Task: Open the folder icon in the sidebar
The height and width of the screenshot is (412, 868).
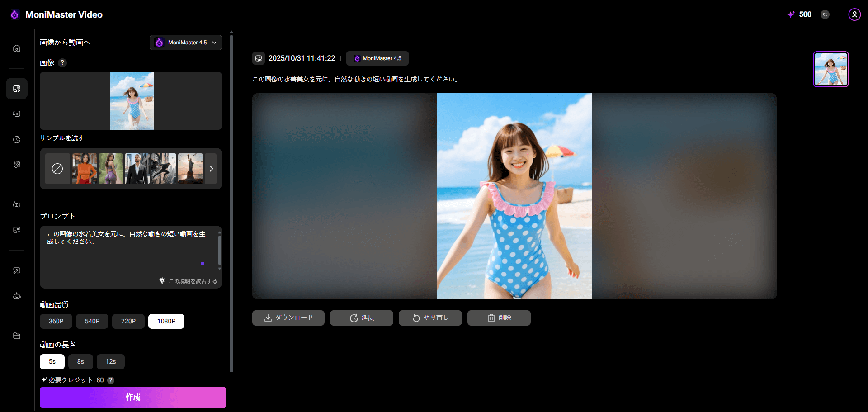Action: pos(17,336)
